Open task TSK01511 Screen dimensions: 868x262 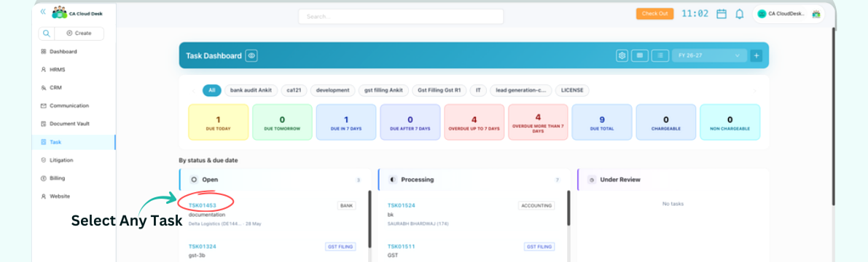[x=402, y=247]
